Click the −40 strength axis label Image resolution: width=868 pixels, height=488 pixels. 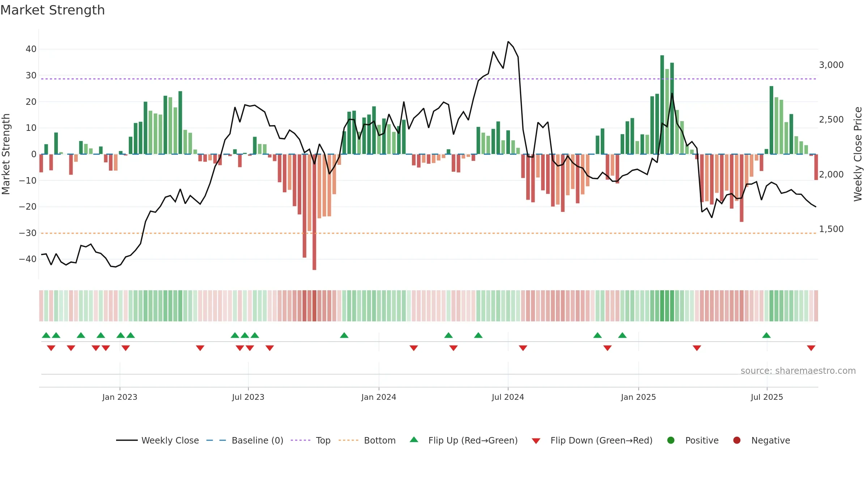pyautogui.click(x=28, y=259)
